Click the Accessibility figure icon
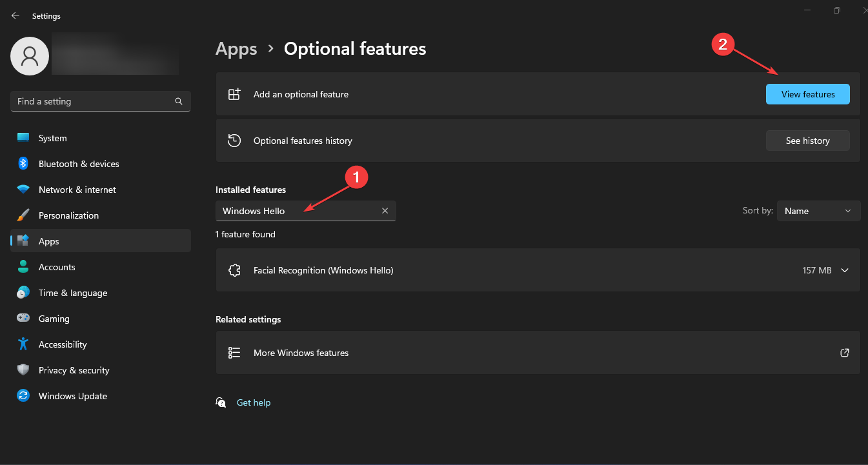The width and height of the screenshot is (868, 465). coord(23,344)
